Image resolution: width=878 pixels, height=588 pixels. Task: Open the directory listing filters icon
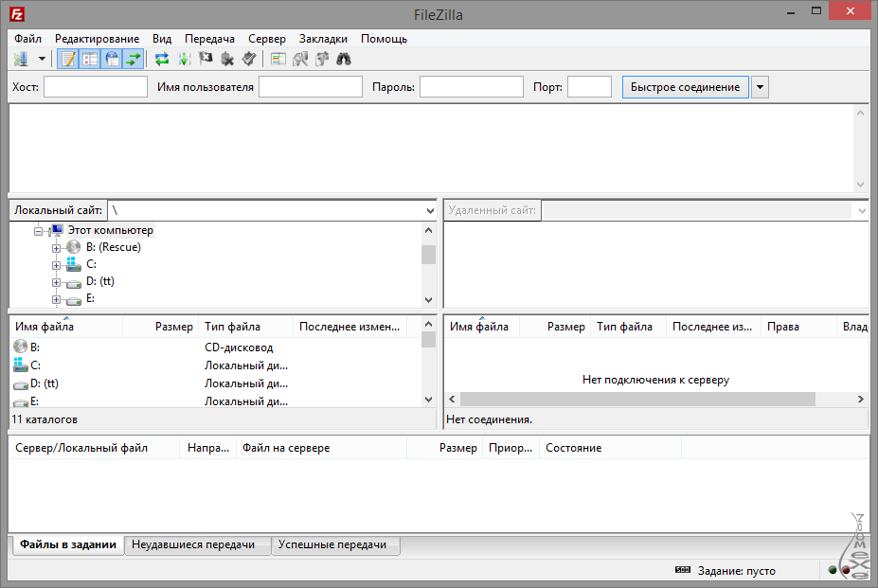(x=278, y=59)
